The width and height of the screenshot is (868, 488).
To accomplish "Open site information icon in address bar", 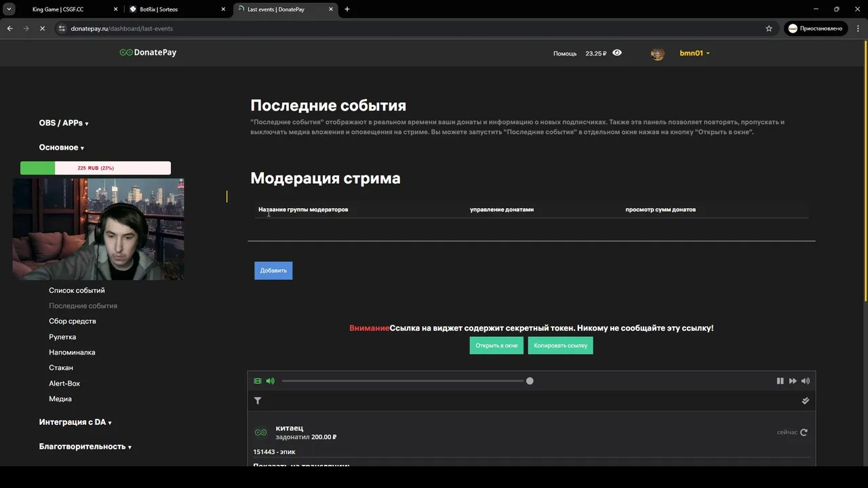I will (62, 28).
